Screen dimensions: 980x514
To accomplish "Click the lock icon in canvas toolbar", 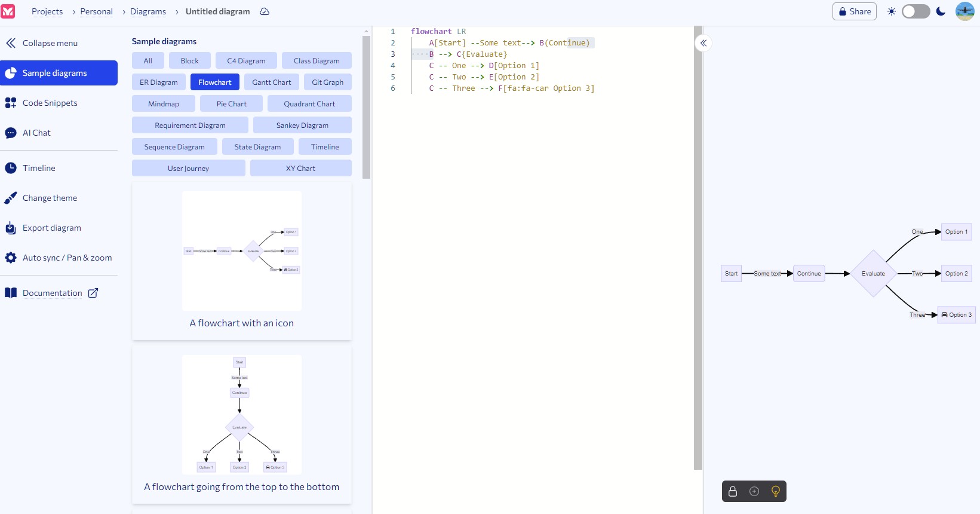I will click(x=733, y=491).
